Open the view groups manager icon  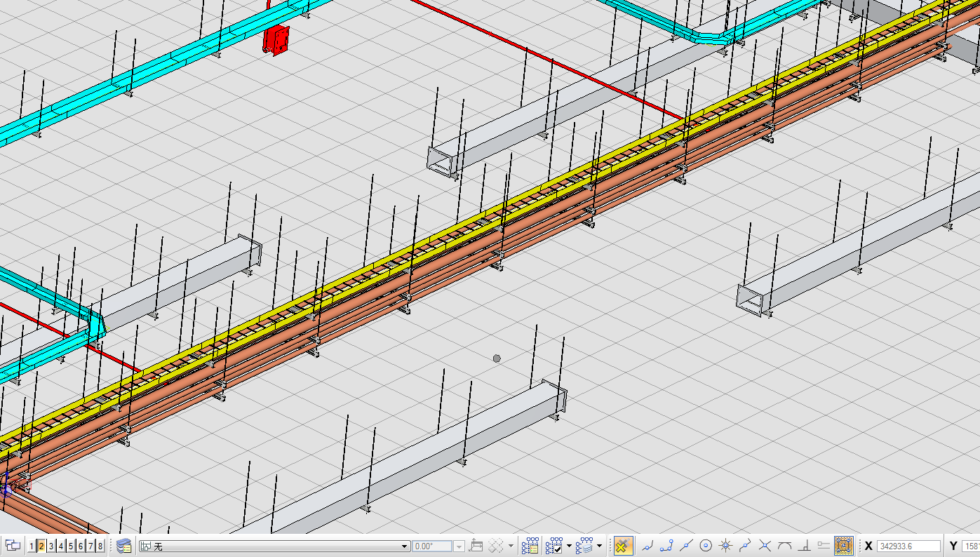point(13,546)
